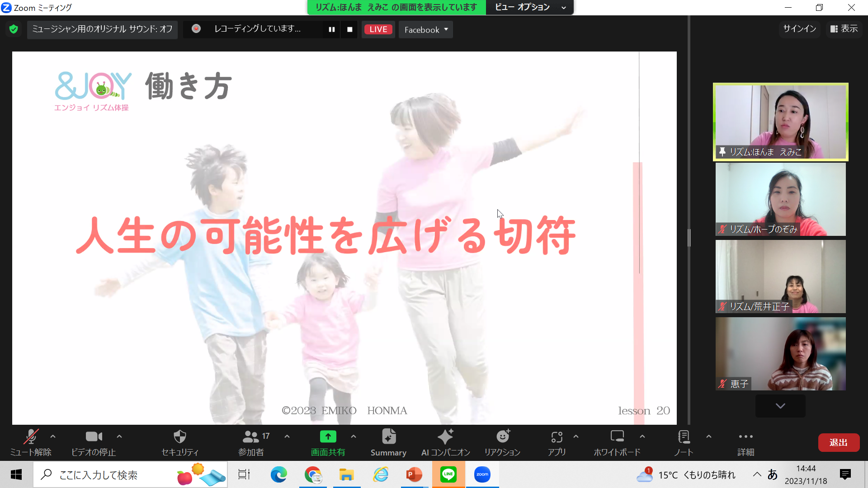
Task: Open 詳細 more options
Action: point(746,443)
